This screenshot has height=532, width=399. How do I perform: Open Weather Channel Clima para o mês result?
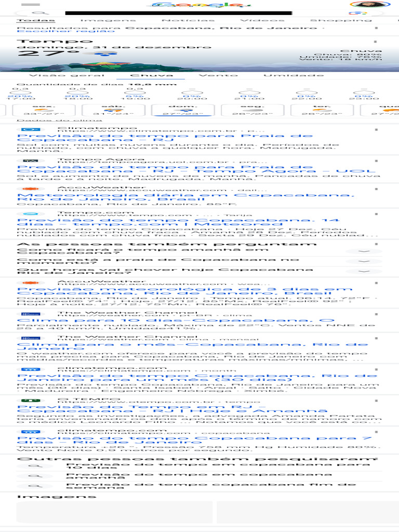tap(192, 347)
